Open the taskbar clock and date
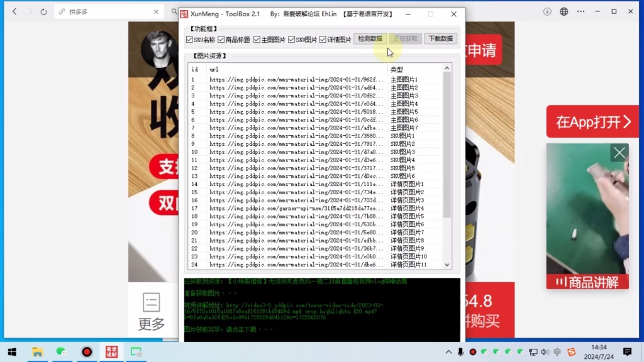 [599, 352]
